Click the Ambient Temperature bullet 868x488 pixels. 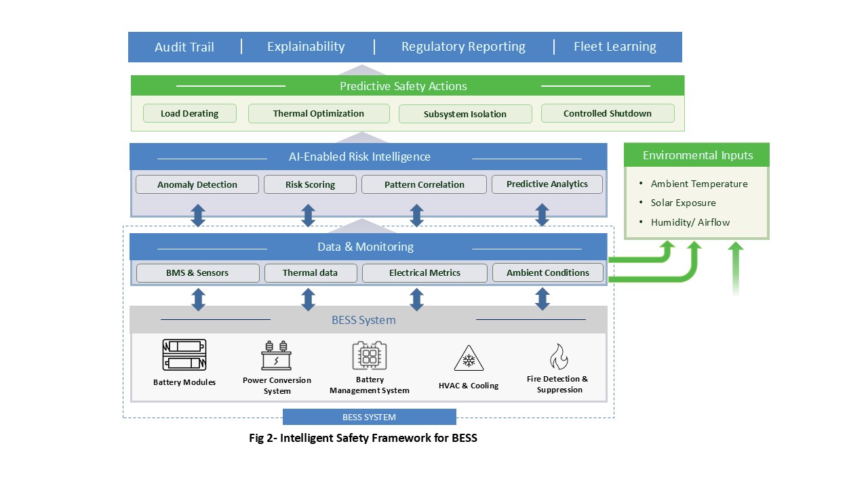(699, 184)
